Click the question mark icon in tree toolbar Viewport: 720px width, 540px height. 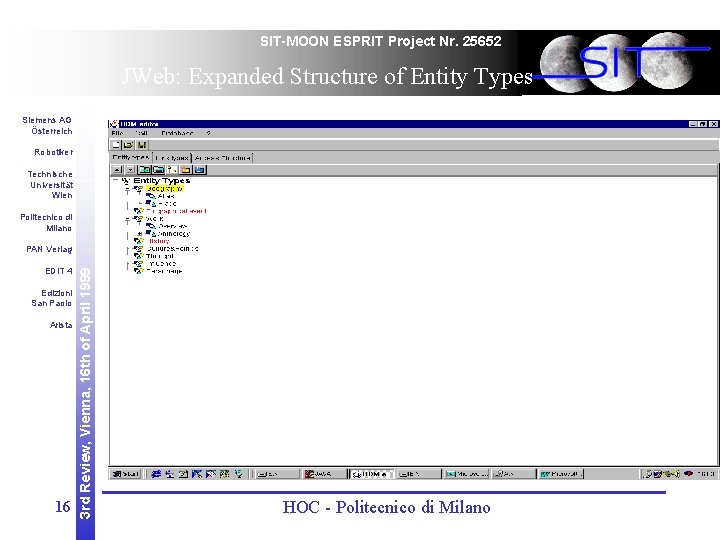coord(172,170)
